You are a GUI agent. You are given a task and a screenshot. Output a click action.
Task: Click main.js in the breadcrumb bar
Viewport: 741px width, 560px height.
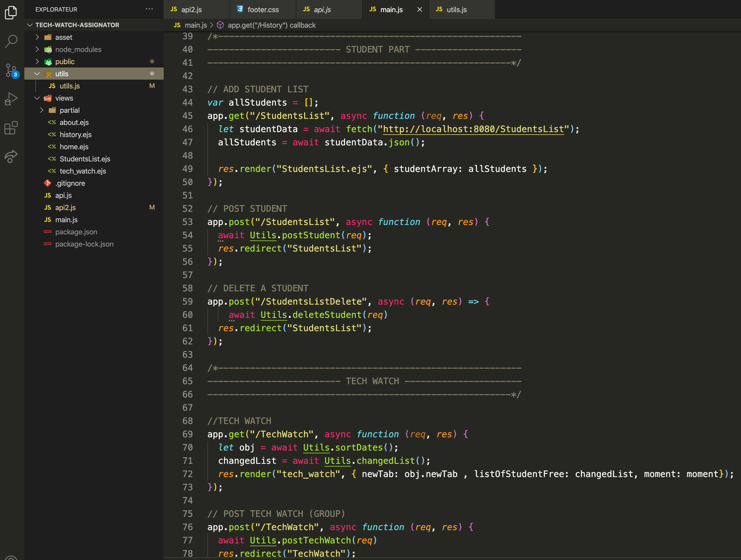pyautogui.click(x=196, y=25)
